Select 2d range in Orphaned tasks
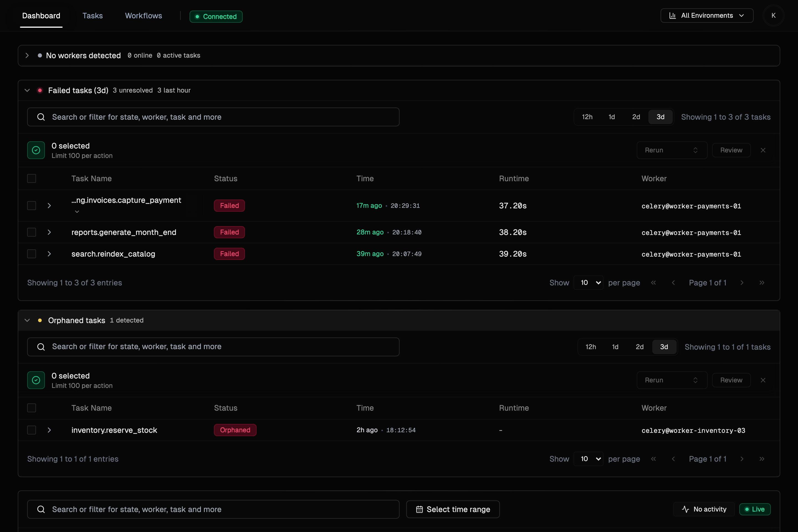 click(640, 347)
